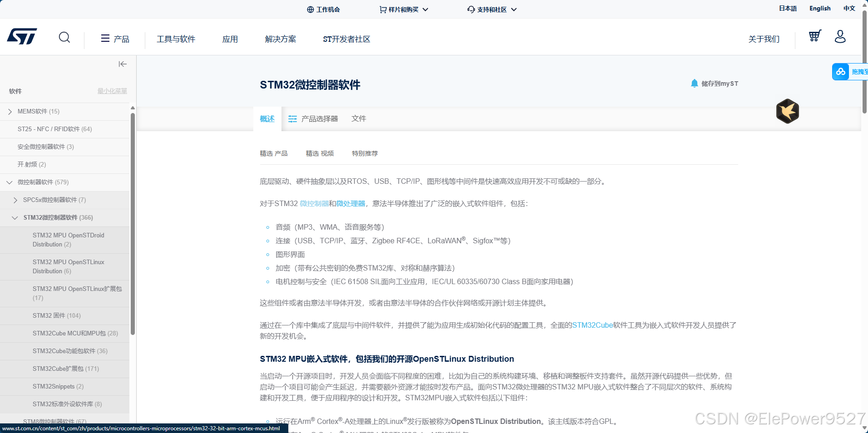This screenshot has width=868, height=433.
Task: Switch language to 中文
Action: click(x=849, y=8)
